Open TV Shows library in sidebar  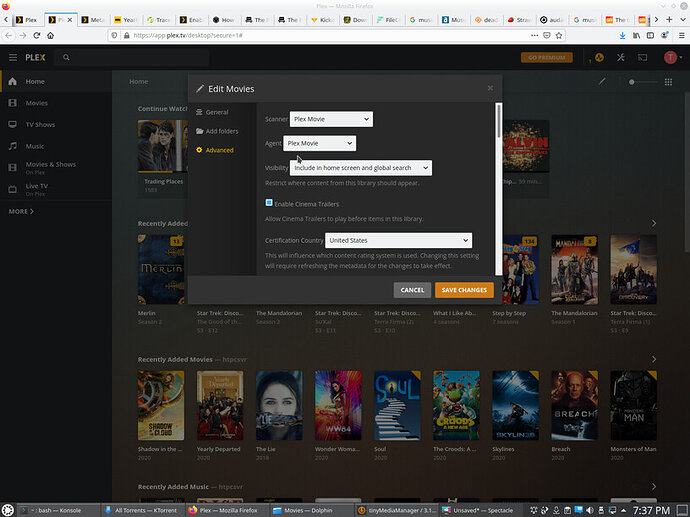[56, 125]
